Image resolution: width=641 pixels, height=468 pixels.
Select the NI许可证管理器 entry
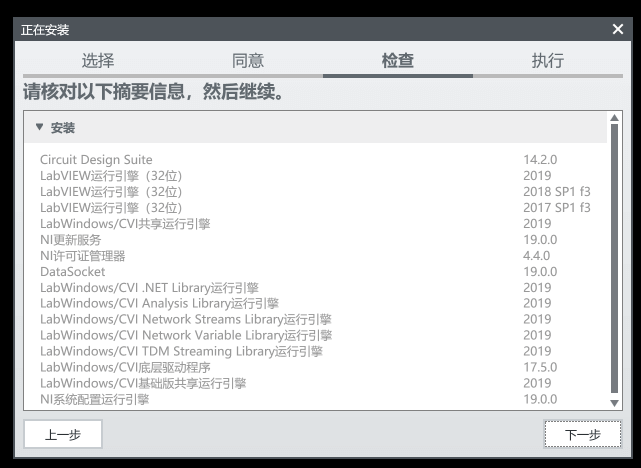tap(315, 255)
